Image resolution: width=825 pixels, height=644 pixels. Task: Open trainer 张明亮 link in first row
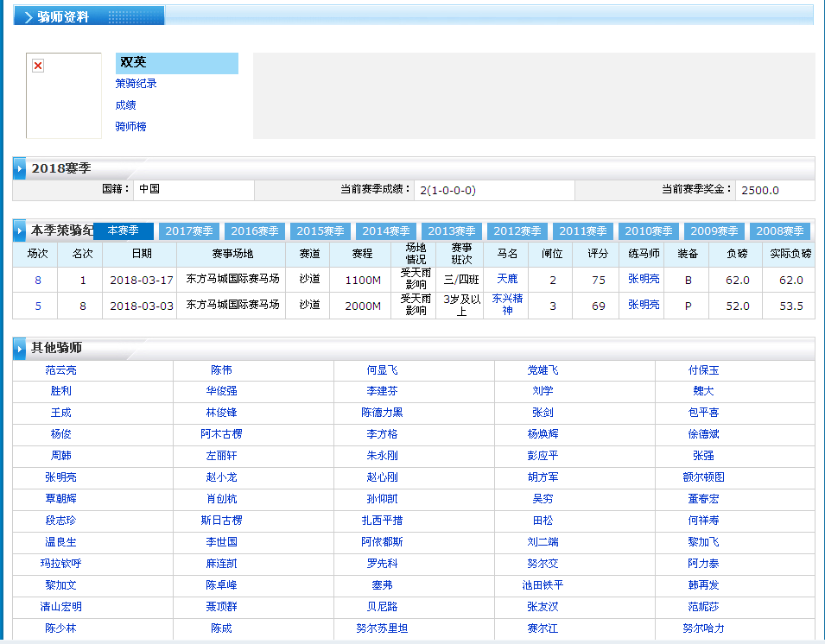[643, 280]
